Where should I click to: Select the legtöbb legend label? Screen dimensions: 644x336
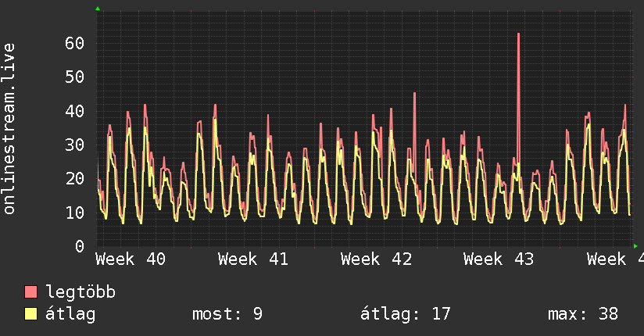(80, 292)
